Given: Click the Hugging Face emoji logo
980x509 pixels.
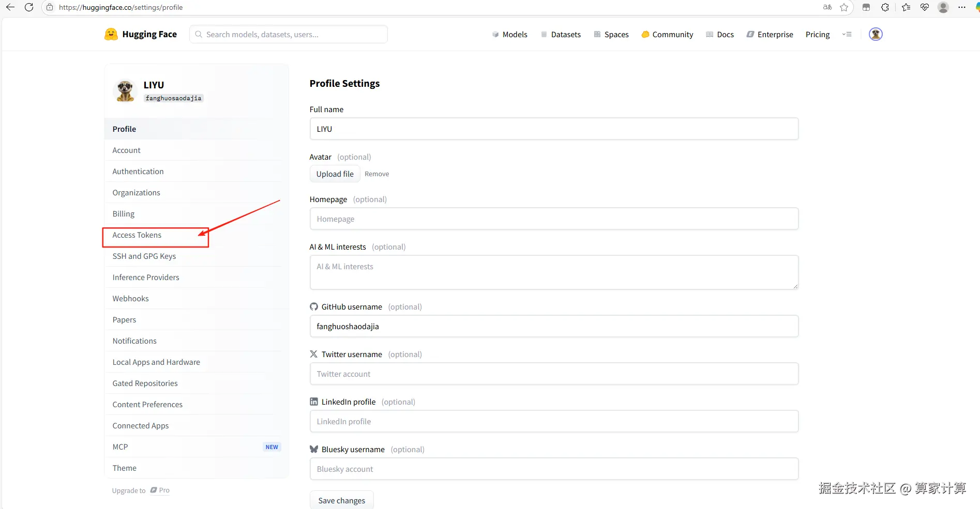Looking at the screenshot, I should click(111, 34).
